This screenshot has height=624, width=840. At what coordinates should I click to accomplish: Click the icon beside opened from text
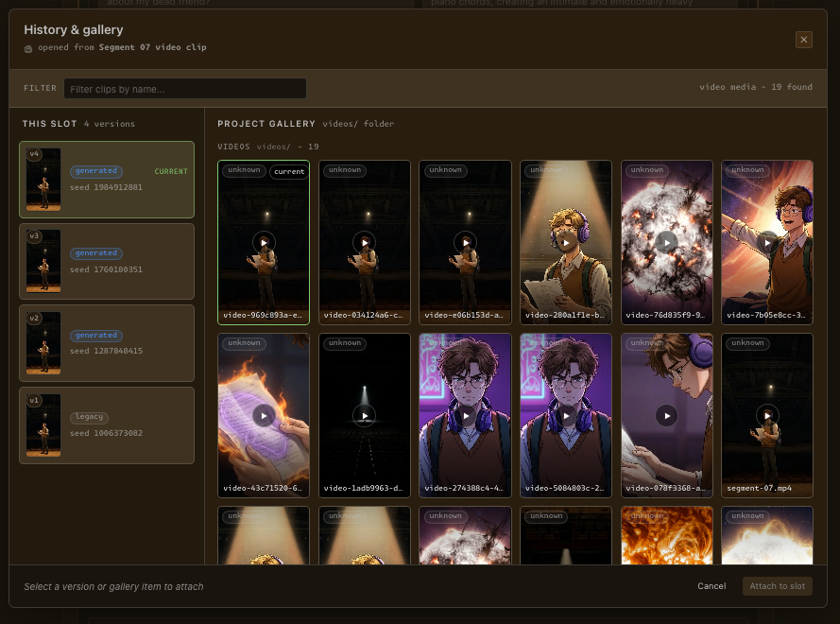(x=28, y=49)
